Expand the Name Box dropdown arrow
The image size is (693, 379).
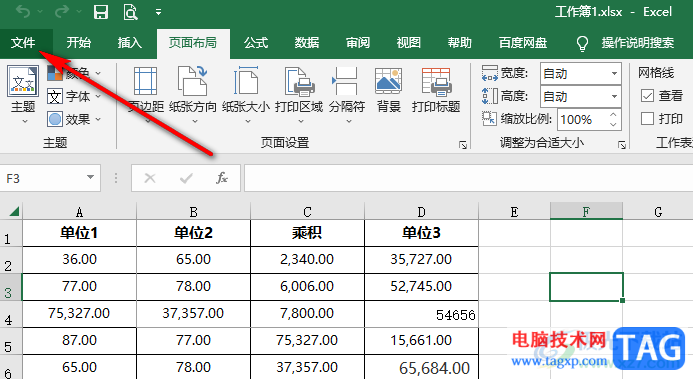[x=91, y=178]
